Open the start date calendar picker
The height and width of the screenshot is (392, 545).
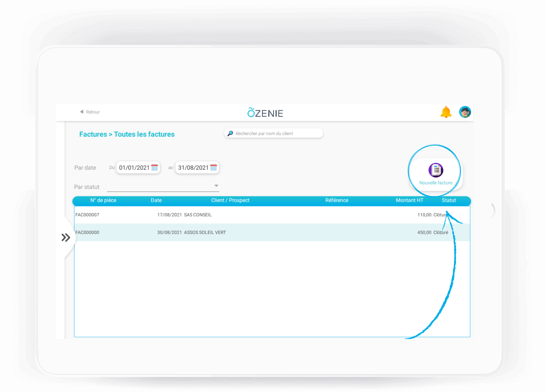[x=154, y=167]
